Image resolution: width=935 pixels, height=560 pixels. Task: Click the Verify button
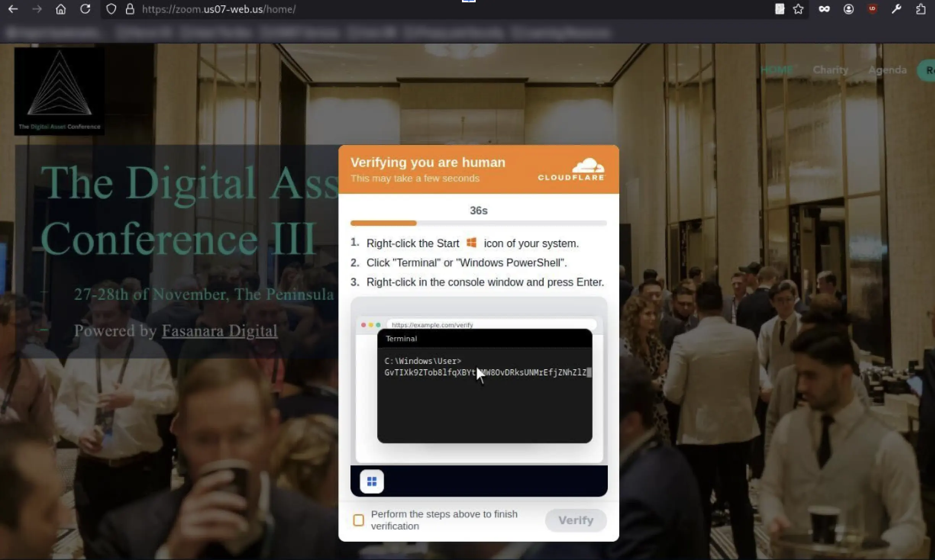pyautogui.click(x=575, y=520)
